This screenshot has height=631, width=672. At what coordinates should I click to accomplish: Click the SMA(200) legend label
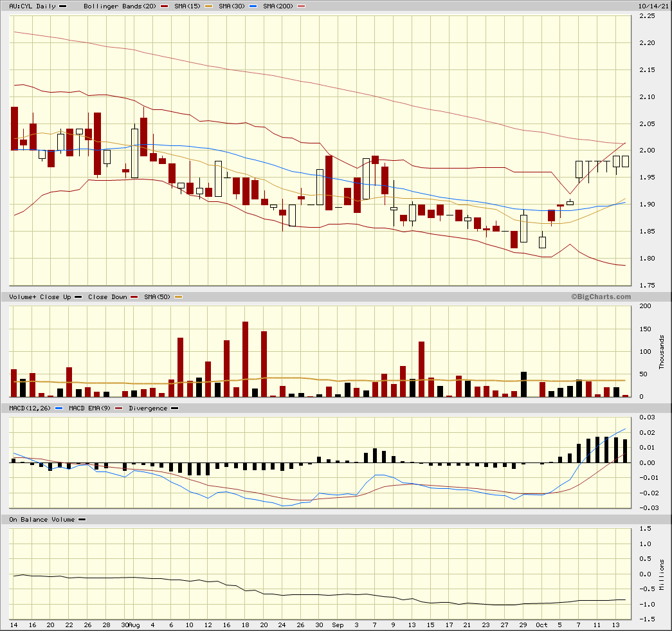point(278,6)
